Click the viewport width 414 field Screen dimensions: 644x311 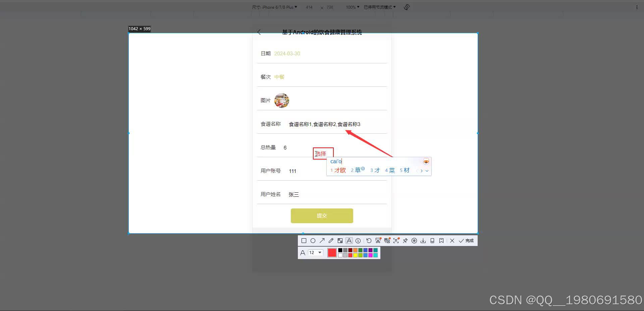[x=309, y=7]
